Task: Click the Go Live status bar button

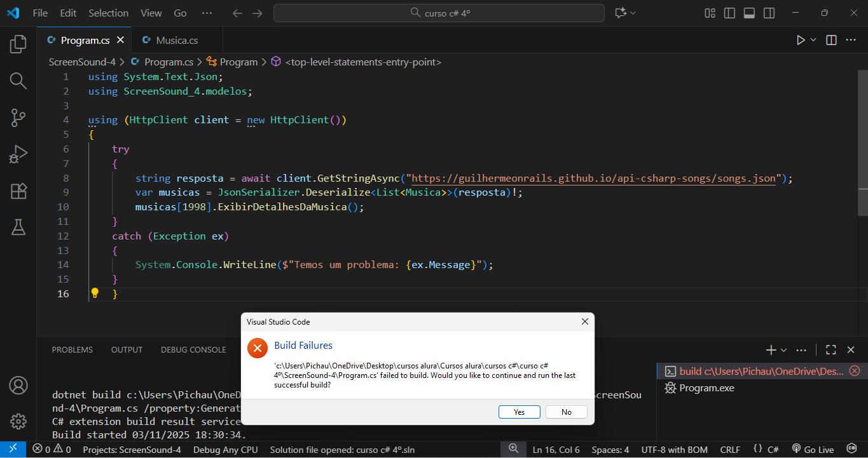Action: [813, 450]
